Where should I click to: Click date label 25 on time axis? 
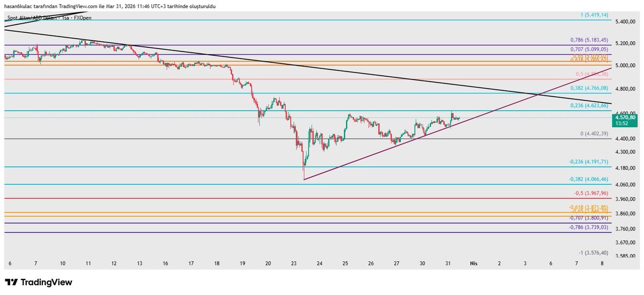click(x=345, y=264)
